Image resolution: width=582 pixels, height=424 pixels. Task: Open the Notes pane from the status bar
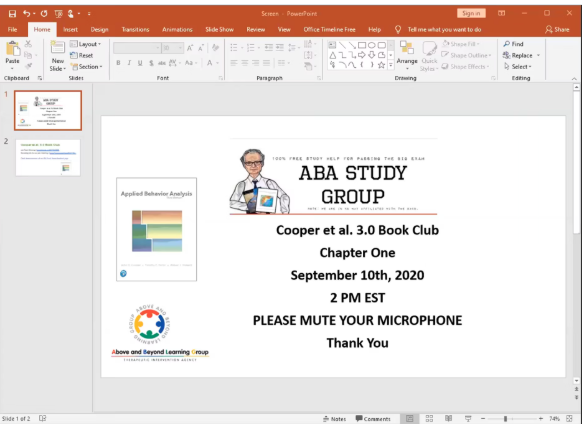click(334, 418)
